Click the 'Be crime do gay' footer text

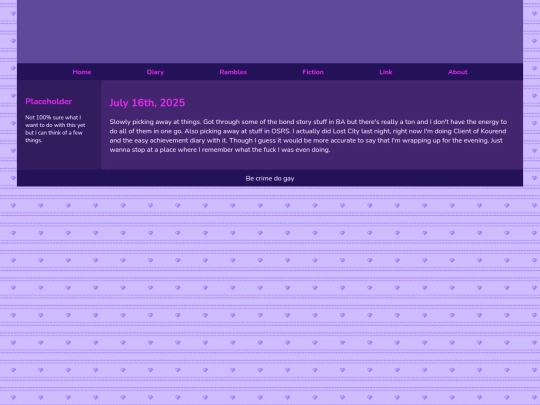click(x=270, y=178)
